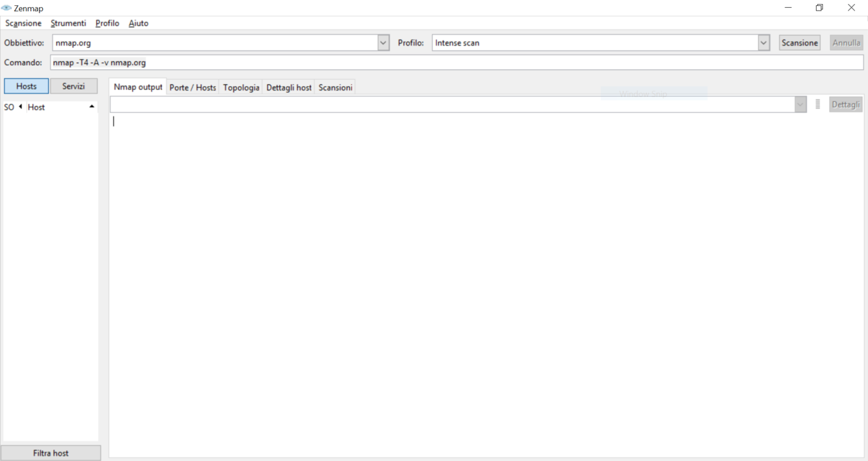
Task: Open the Scansione menu
Action: click(x=23, y=23)
